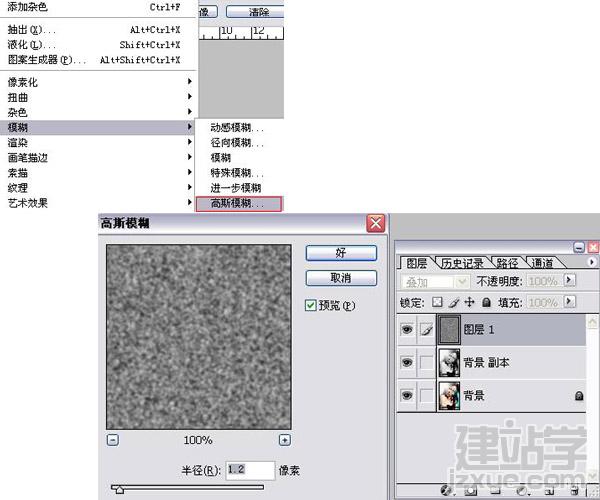Expand the 渲染 submenu arrow

pyautogui.click(x=189, y=142)
